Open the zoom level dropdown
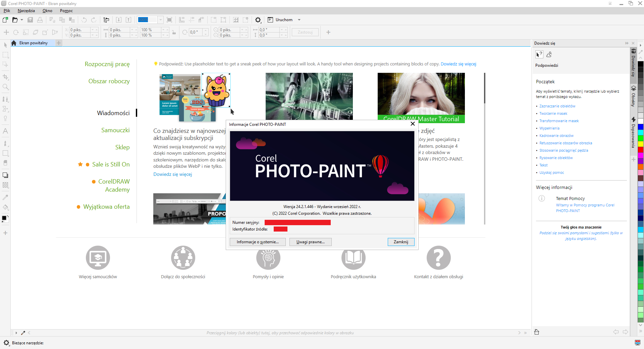The height and width of the screenshot is (349, 644). pyautogui.click(x=161, y=20)
